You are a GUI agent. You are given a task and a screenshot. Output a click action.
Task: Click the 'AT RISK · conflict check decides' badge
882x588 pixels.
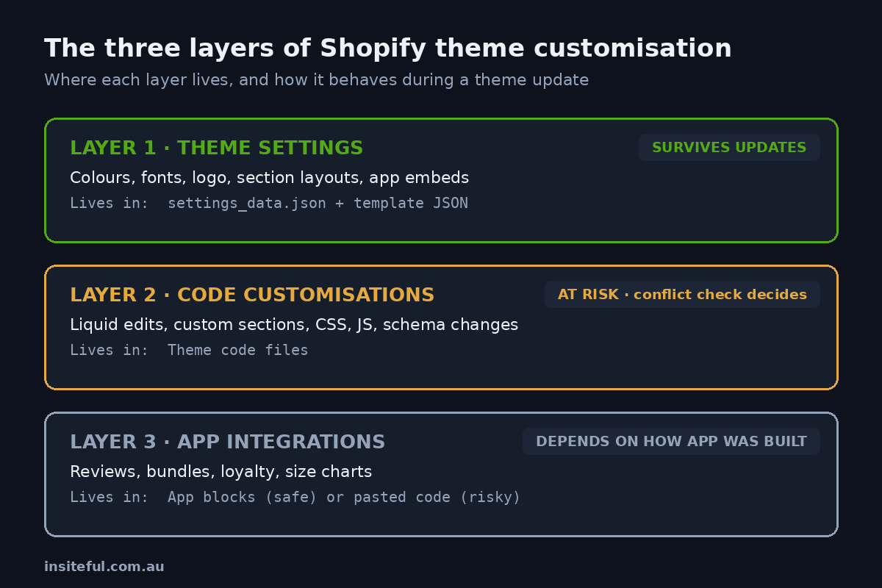[x=682, y=295]
